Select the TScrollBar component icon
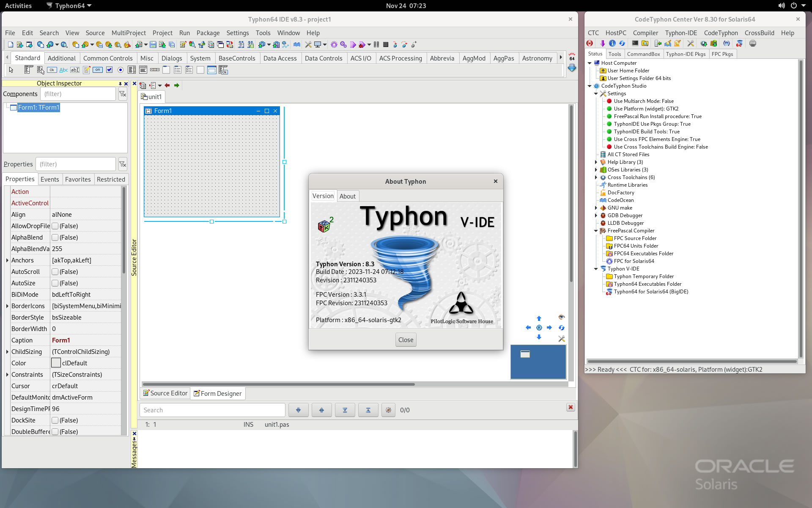 (x=155, y=70)
